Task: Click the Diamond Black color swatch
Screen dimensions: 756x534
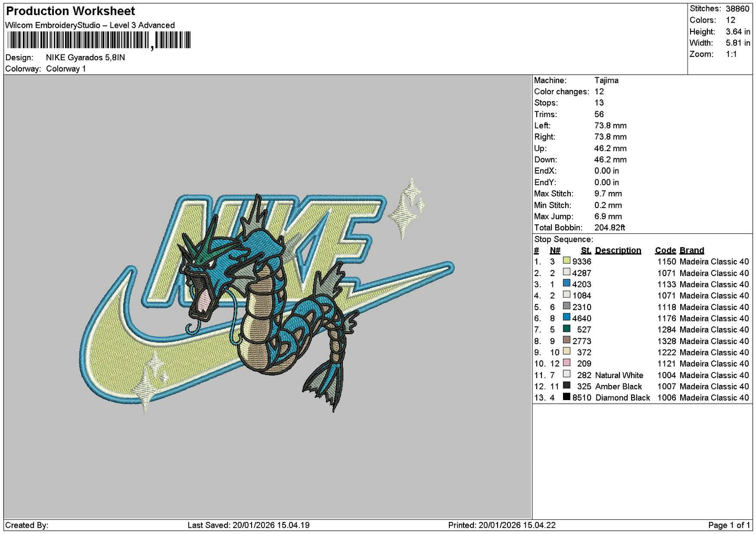Action: pos(567,396)
